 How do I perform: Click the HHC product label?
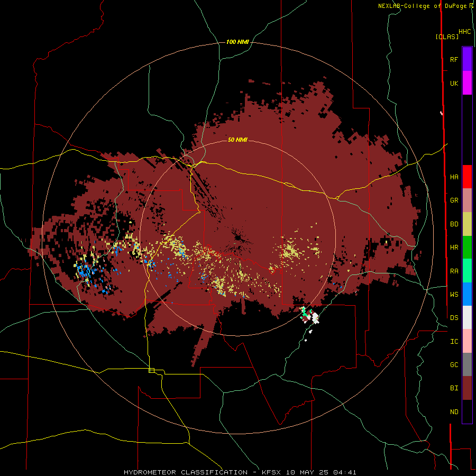point(464,32)
